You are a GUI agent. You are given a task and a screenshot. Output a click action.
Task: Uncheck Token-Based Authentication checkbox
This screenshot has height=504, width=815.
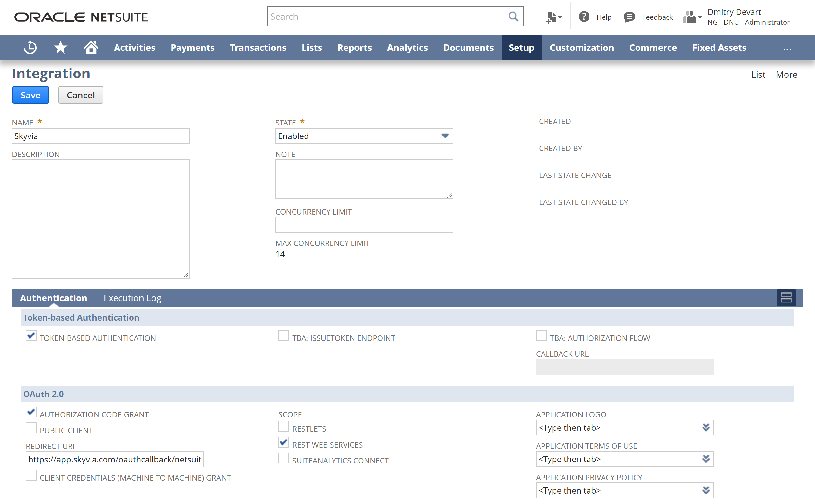pyautogui.click(x=31, y=336)
